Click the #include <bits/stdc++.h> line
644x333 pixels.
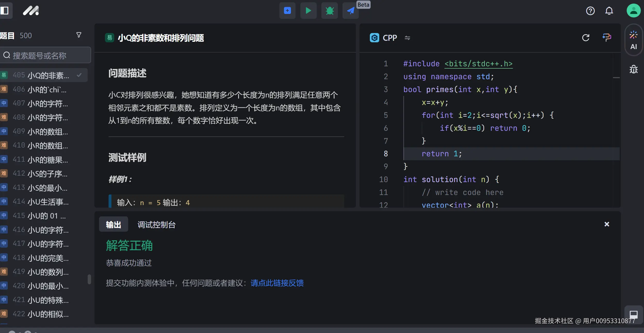click(458, 64)
